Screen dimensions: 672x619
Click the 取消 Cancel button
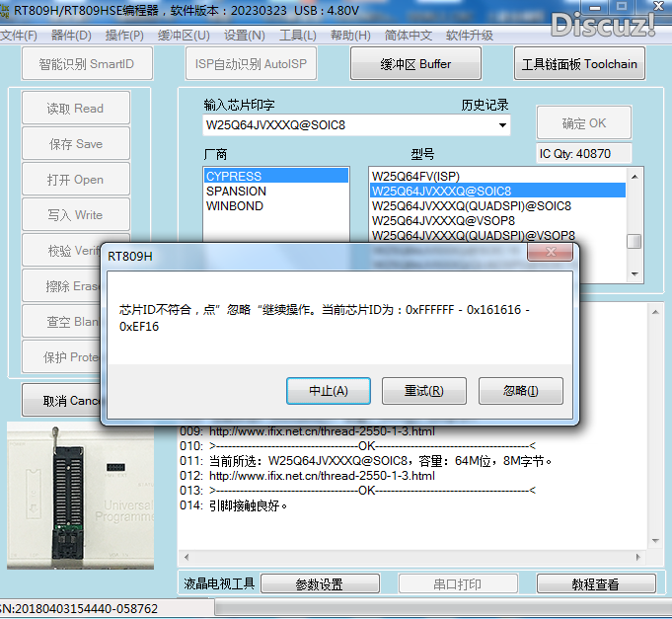tap(61, 401)
